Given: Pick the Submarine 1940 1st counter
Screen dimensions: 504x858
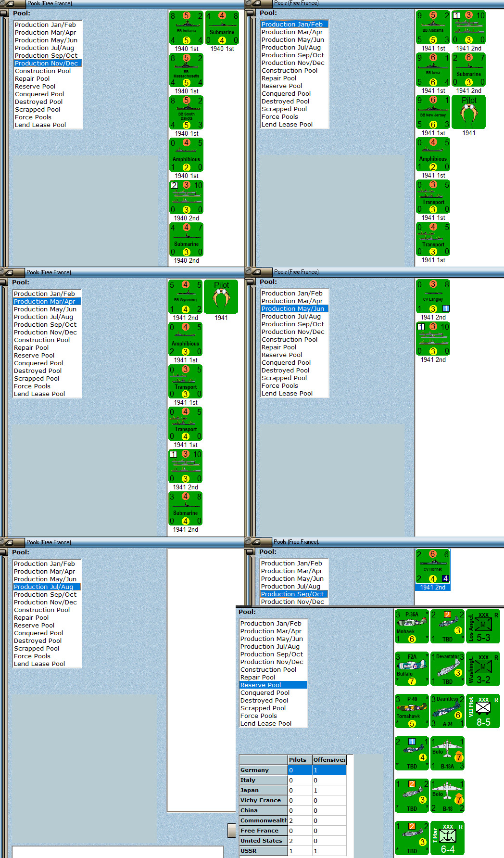Looking at the screenshot, I should point(222,27).
